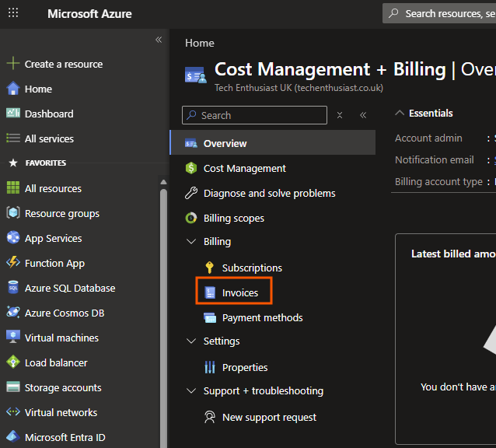Click the Microsoft Azure title link

[x=89, y=13]
